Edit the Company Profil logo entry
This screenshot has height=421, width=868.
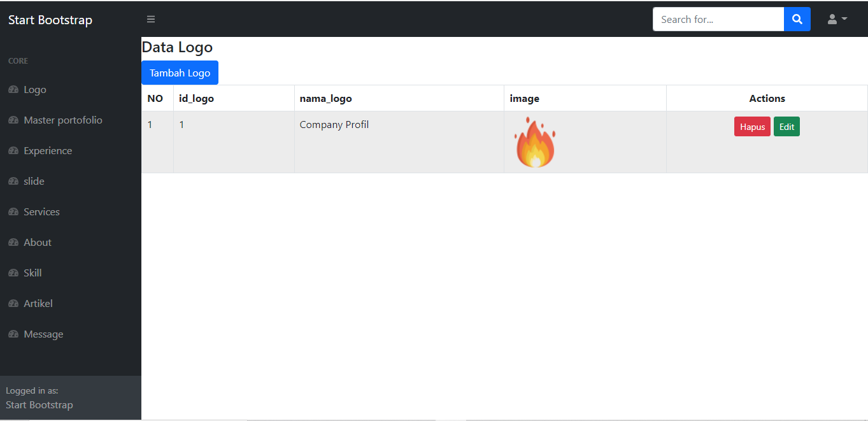tap(786, 127)
